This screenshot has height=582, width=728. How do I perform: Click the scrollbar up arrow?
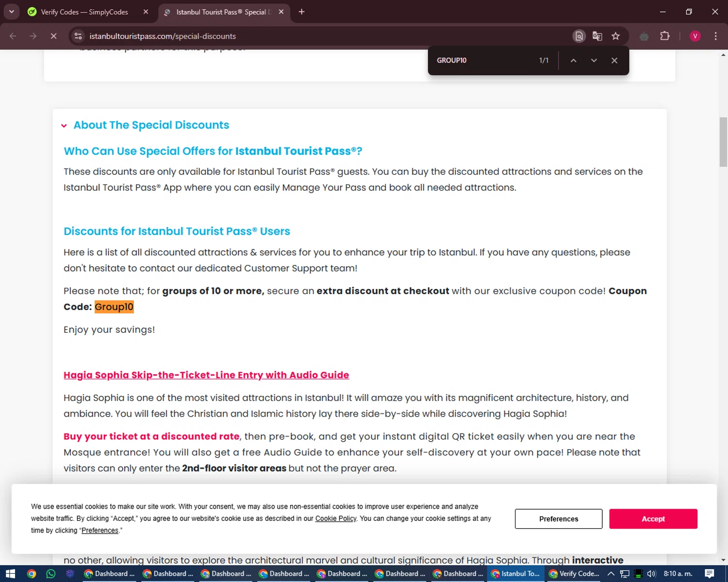tap(723, 55)
